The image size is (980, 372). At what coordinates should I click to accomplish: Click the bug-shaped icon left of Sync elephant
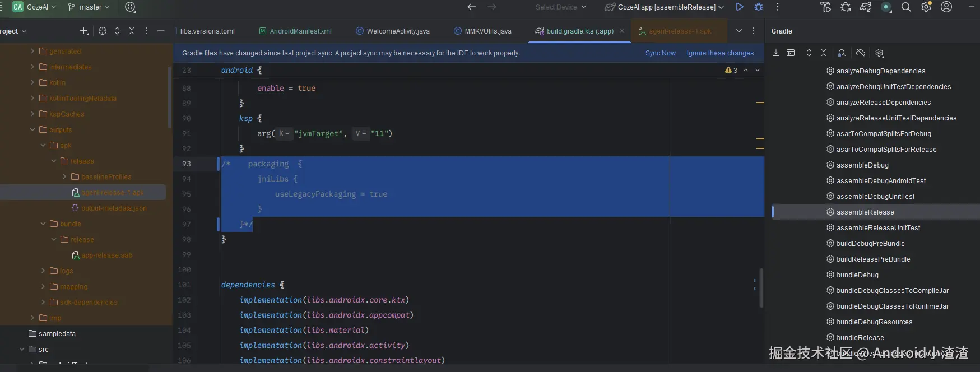pos(846,7)
